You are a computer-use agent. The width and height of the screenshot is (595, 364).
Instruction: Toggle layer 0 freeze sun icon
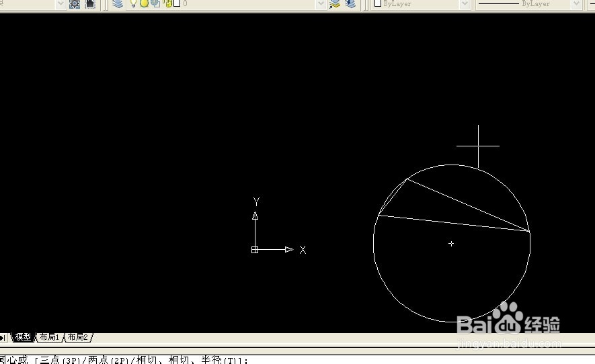pyautogui.click(x=144, y=4)
